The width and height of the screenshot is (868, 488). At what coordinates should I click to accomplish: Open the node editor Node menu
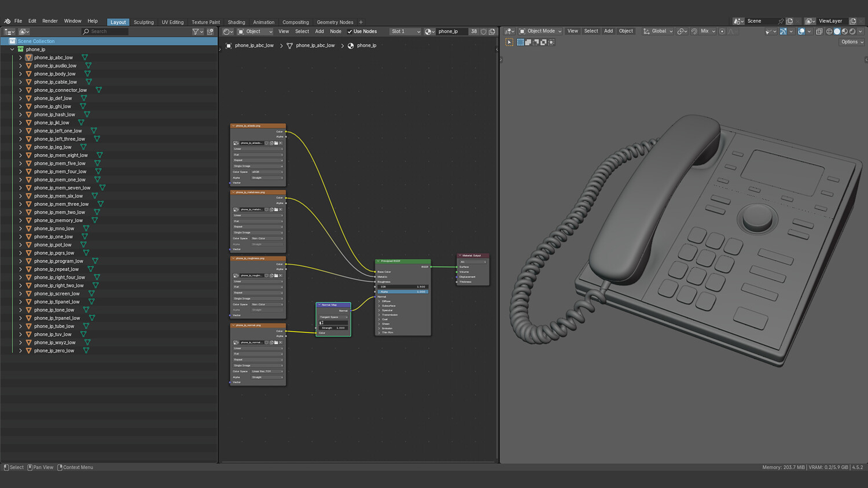pyautogui.click(x=336, y=32)
